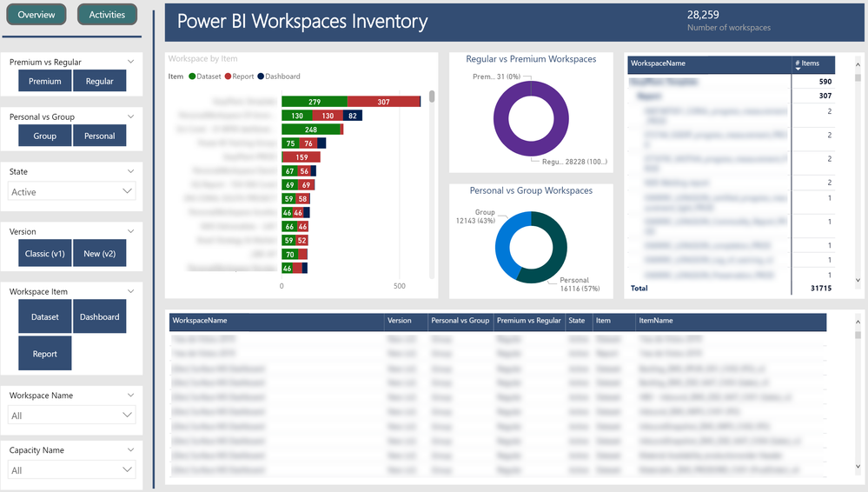Sort by the # Items column header
Screen dimensions: 868x492
(x=812, y=64)
